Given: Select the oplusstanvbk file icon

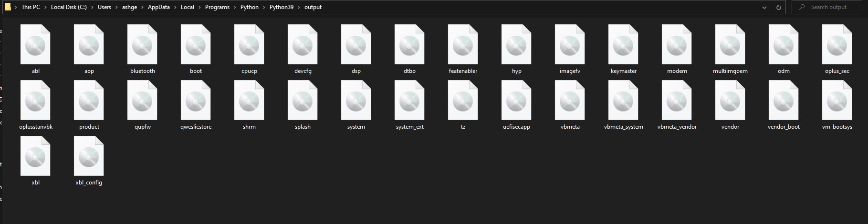Looking at the screenshot, I should 35,101.
